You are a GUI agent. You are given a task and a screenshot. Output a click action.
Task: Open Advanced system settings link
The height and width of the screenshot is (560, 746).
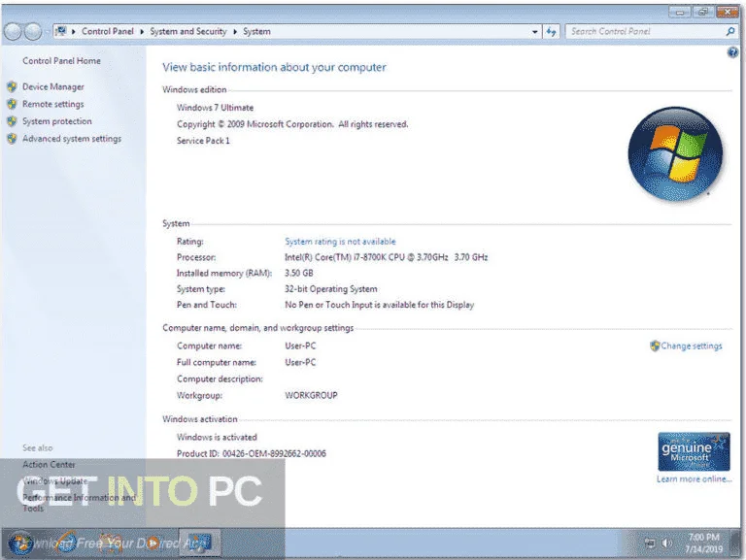[x=72, y=139]
